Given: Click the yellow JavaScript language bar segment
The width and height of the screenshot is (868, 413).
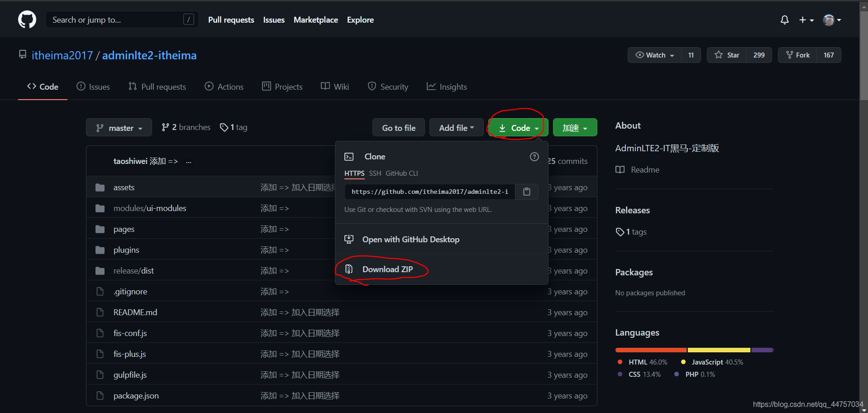Looking at the screenshot, I should pos(719,350).
